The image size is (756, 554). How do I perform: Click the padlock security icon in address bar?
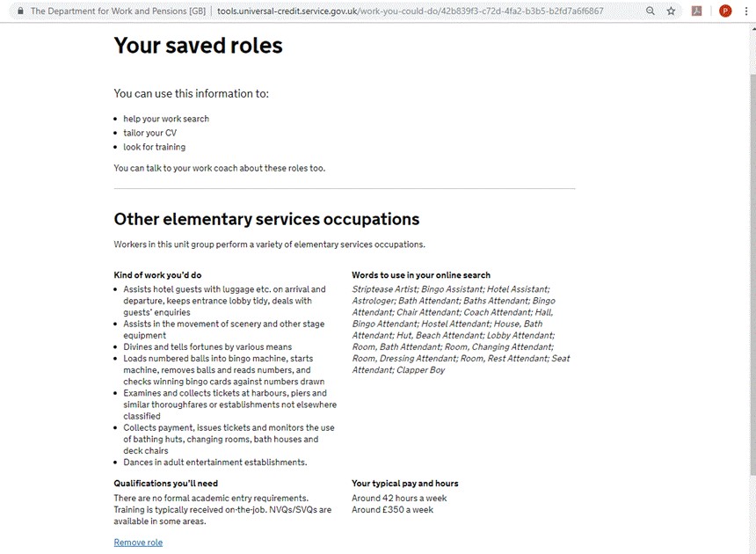[x=20, y=11]
